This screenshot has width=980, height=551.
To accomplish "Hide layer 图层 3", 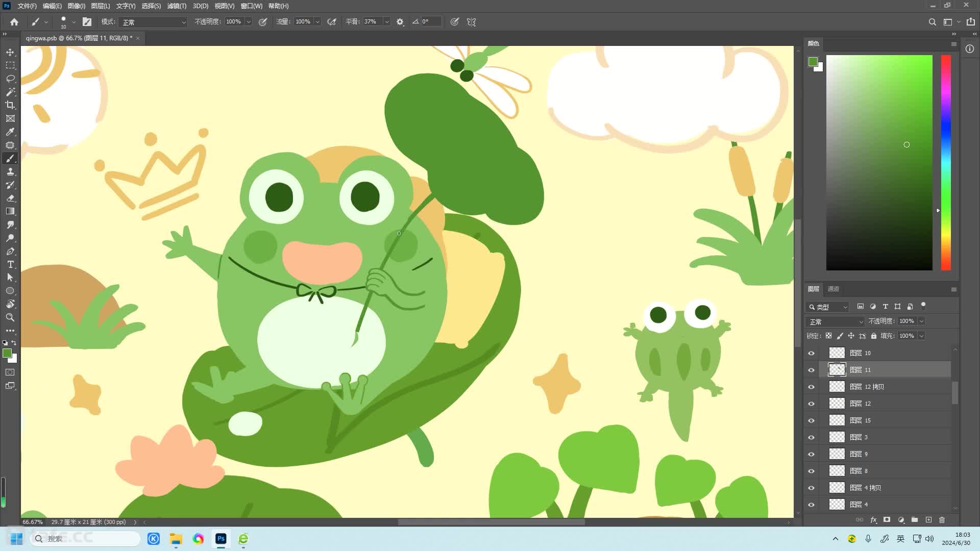I will point(811,437).
